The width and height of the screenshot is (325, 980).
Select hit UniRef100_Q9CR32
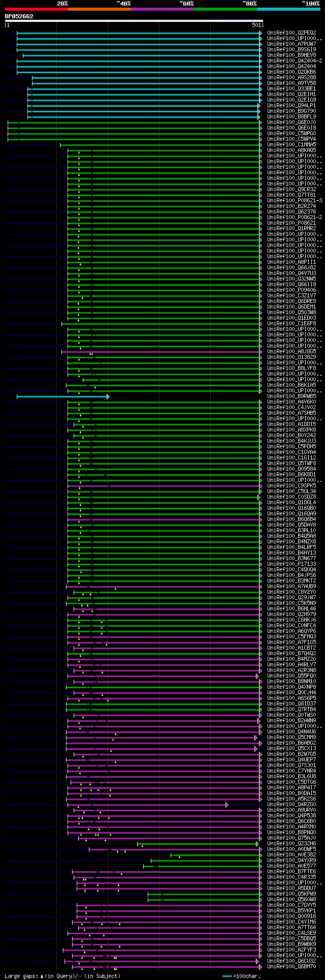click(292, 189)
